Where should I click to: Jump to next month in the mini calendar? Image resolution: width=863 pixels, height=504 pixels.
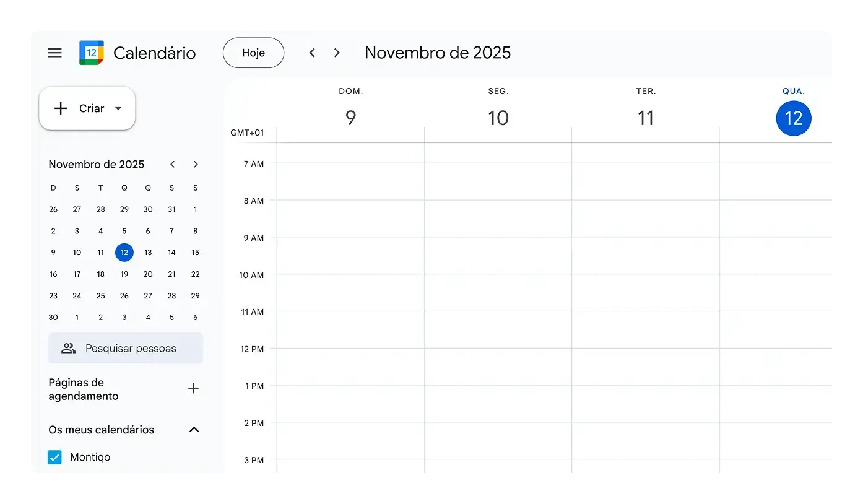(x=196, y=164)
